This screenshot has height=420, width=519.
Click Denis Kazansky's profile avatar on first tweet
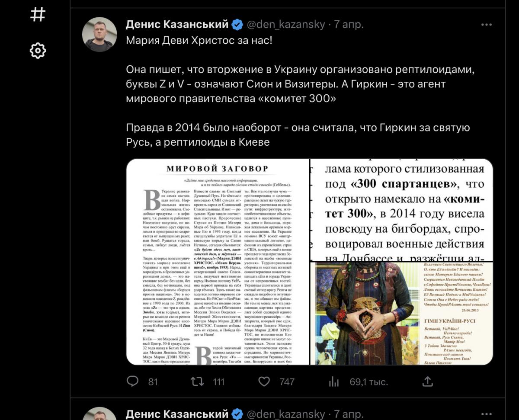click(99, 35)
